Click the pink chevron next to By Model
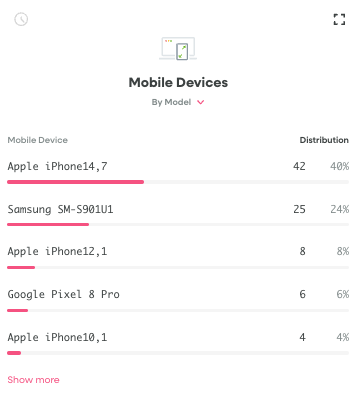Viewport: 361px width, 395px height. coord(200,102)
